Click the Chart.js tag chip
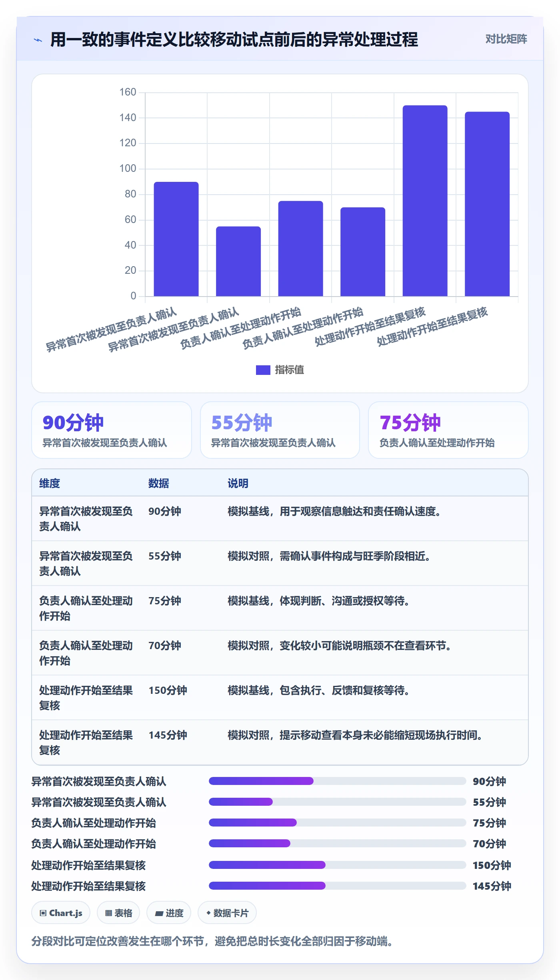This screenshot has width=560, height=980. point(61,913)
